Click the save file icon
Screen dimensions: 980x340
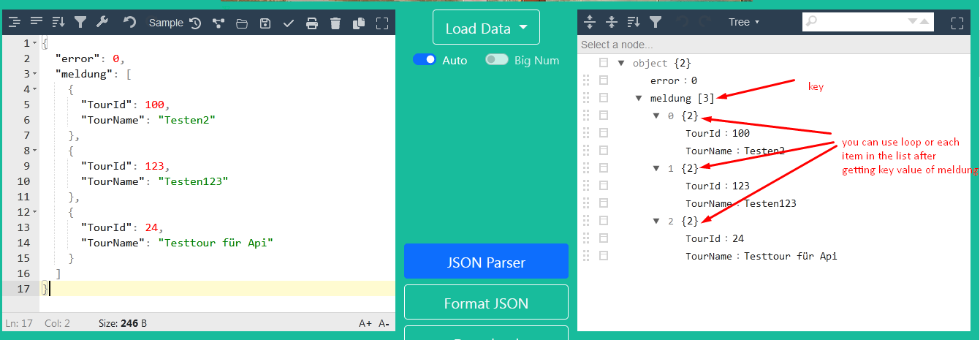tap(265, 23)
